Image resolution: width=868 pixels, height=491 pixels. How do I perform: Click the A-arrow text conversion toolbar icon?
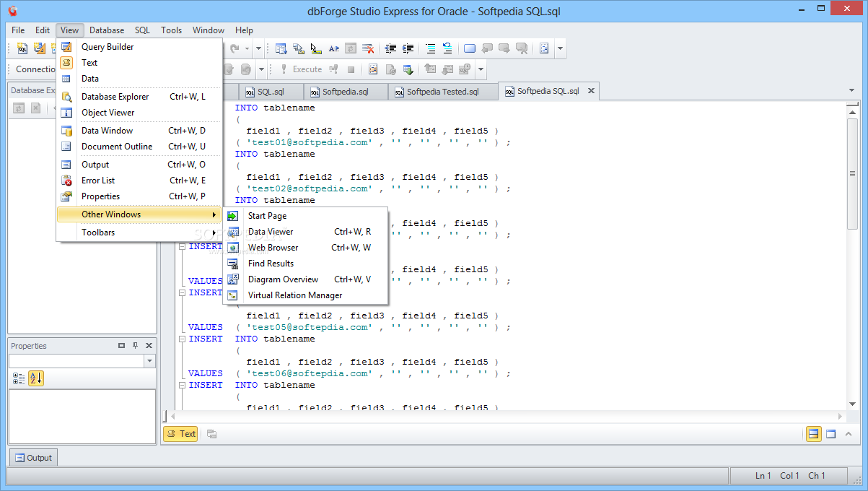tap(334, 48)
